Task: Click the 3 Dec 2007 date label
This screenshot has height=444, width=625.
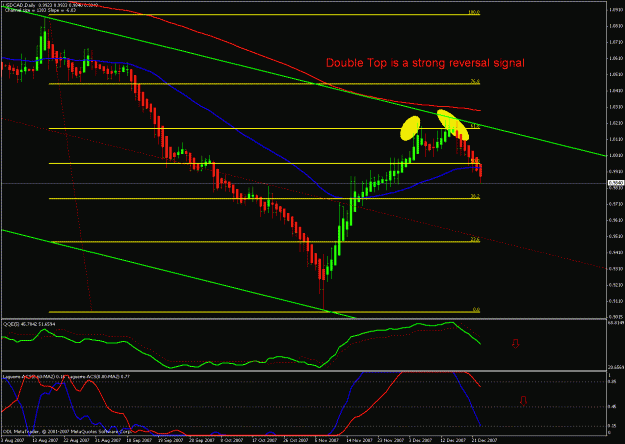Action: tap(421, 440)
